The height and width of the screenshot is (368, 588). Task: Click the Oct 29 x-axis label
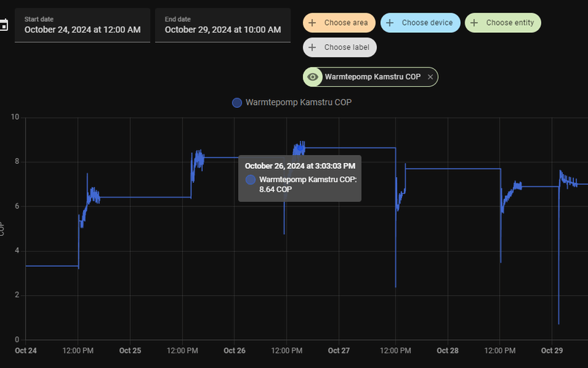click(552, 350)
